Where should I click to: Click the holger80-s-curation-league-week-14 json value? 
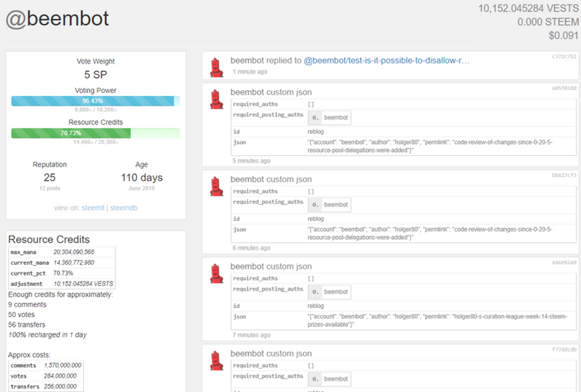click(437, 321)
